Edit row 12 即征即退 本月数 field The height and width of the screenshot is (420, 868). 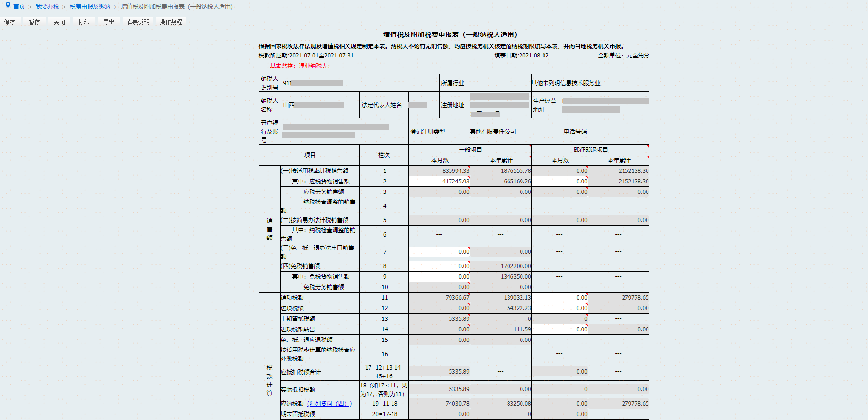click(x=559, y=308)
